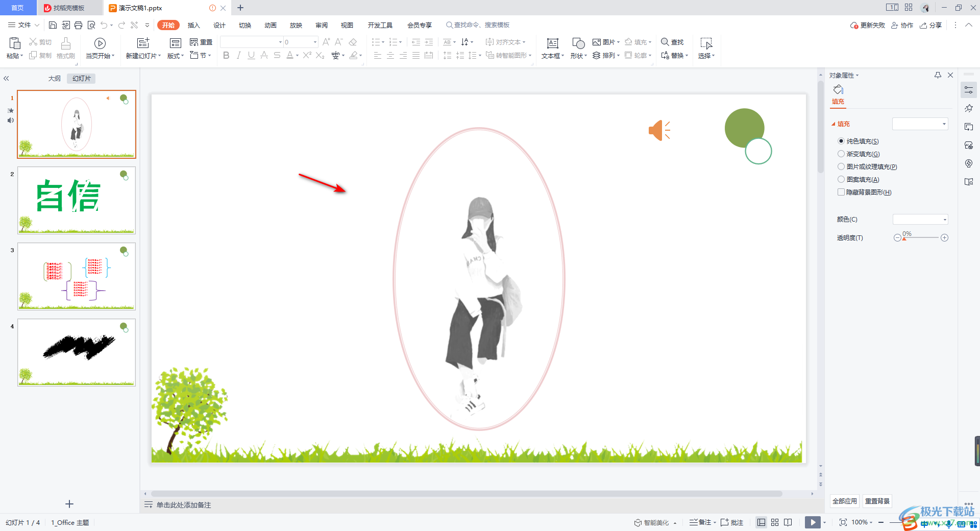Viewport: 980px width, 531px height.
Task: Click the Save icon in the quick access toolbar
Action: point(53,25)
